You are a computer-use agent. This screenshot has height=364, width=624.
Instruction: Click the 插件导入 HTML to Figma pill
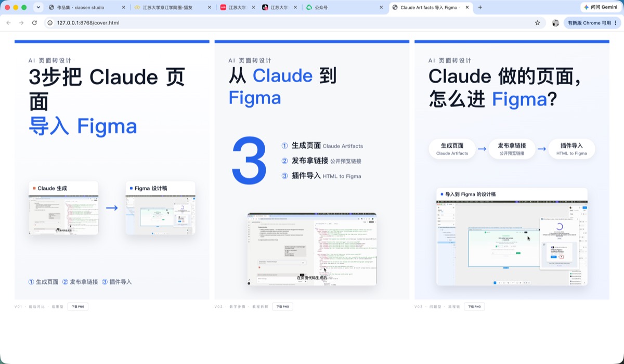click(571, 149)
